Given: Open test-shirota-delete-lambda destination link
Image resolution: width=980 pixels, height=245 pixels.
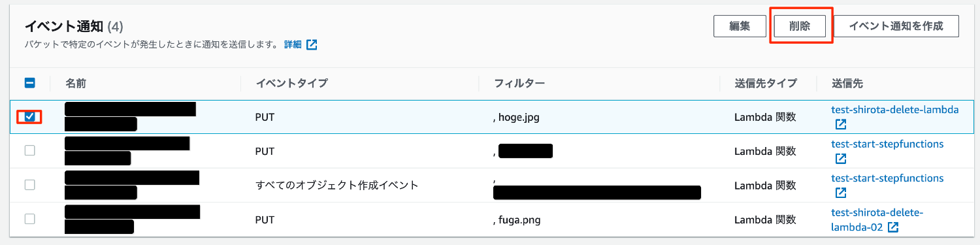Looking at the screenshot, I should click(x=895, y=110).
